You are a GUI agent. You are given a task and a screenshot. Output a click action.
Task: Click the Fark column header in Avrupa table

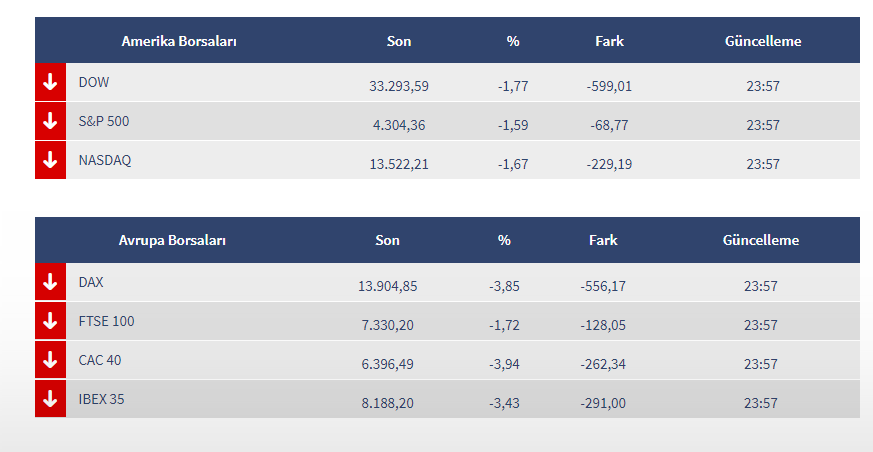point(603,240)
